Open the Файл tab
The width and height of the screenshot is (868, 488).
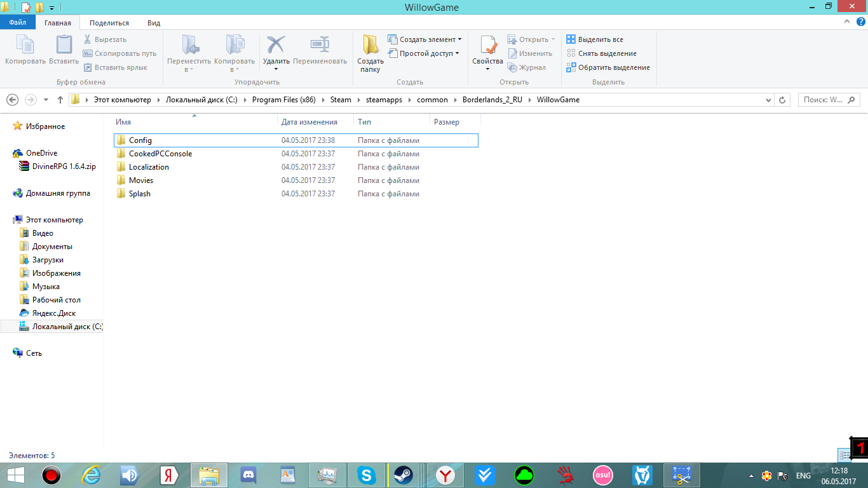tap(18, 23)
